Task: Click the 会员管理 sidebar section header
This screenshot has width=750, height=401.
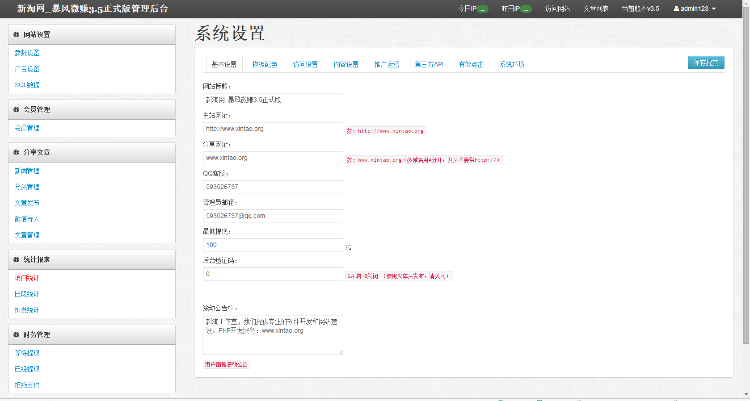Action: 92,110
